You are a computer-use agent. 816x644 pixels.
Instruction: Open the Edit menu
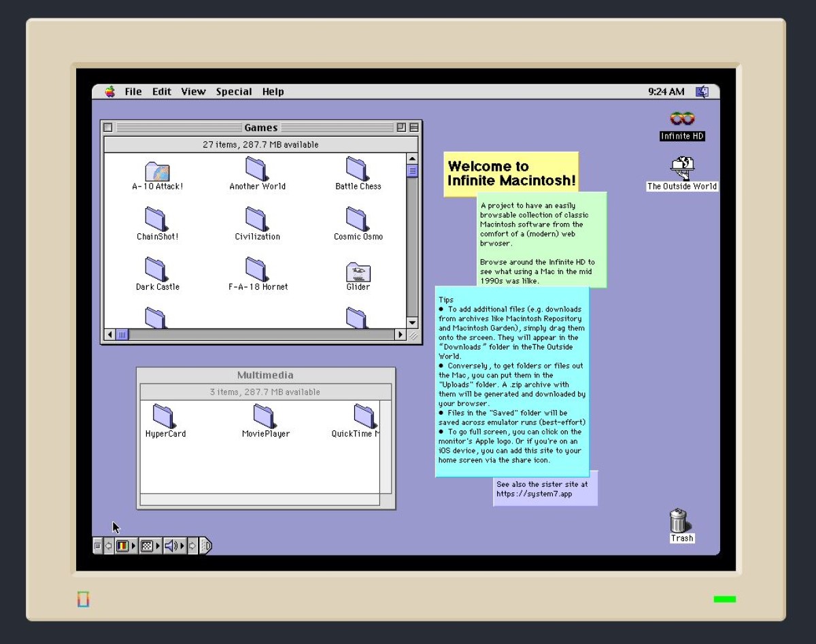pos(162,92)
